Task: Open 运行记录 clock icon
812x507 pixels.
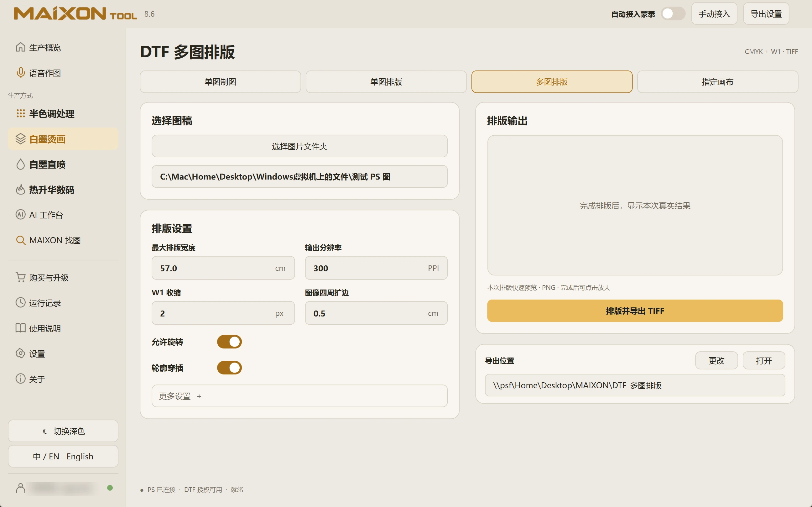Action: pos(20,302)
